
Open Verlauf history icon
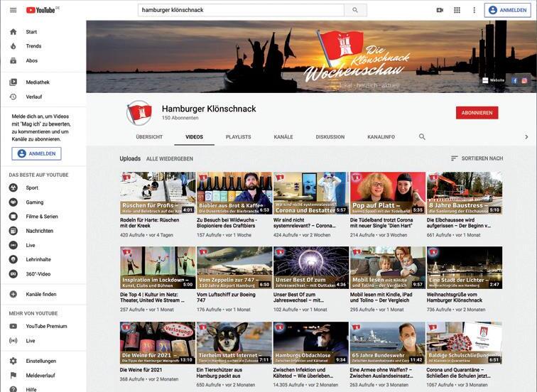pos(13,97)
